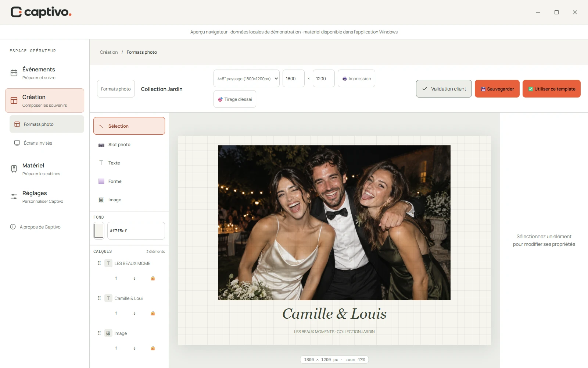Click the Sauvegarder button
This screenshot has height=368, width=588.
[x=497, y=89]
